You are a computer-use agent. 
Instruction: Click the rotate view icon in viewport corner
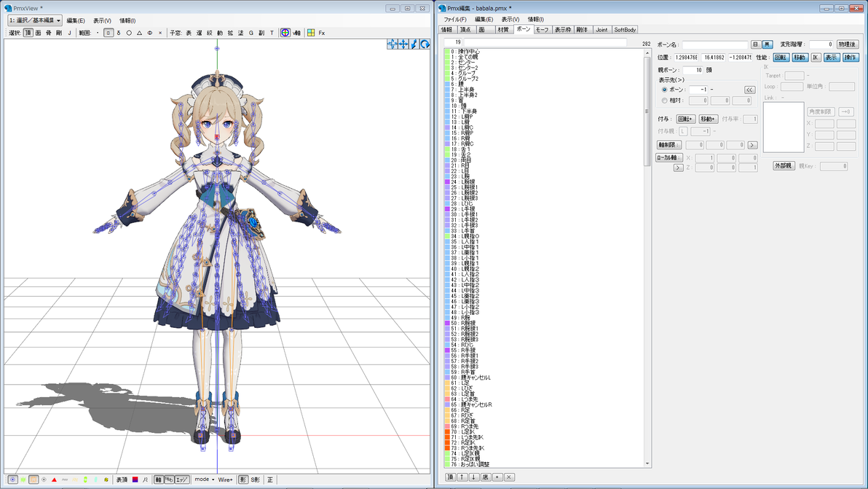tap(425, 44)
